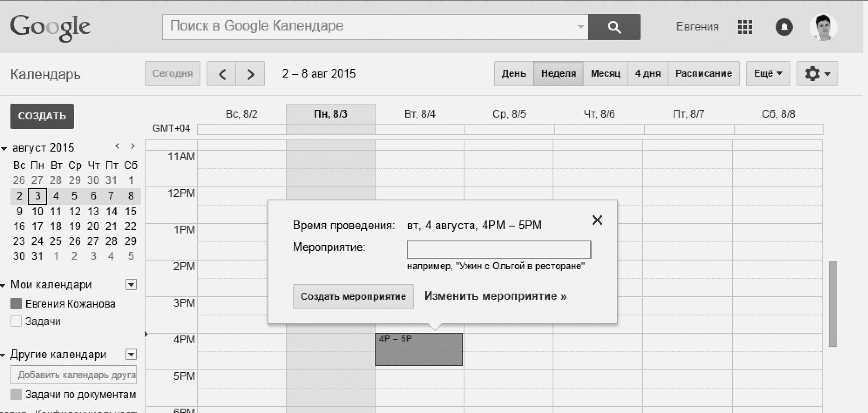Toggle Задачи по документам calendar box
868x413 pixels.
click(x=16, y=394)
